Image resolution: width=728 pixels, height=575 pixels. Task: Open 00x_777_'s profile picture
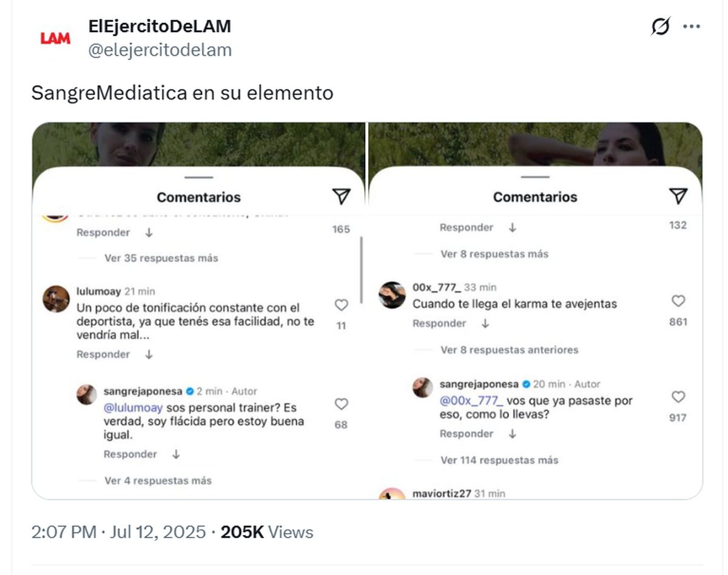392,295
